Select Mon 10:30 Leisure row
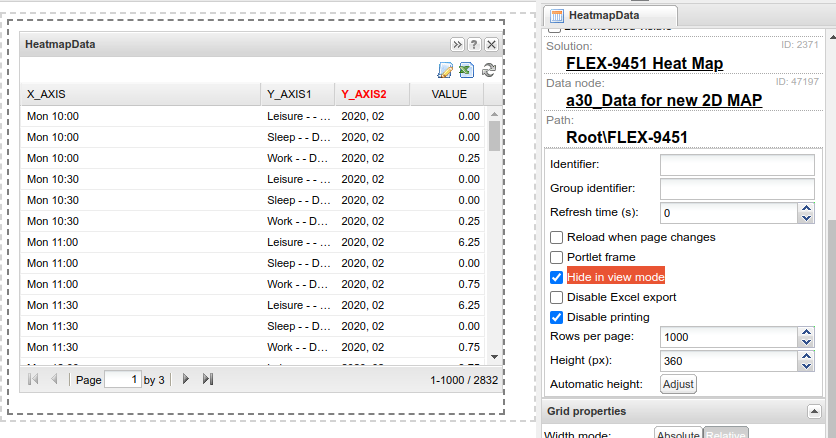Viewport: 836px width, 438px height. [252, 179]
